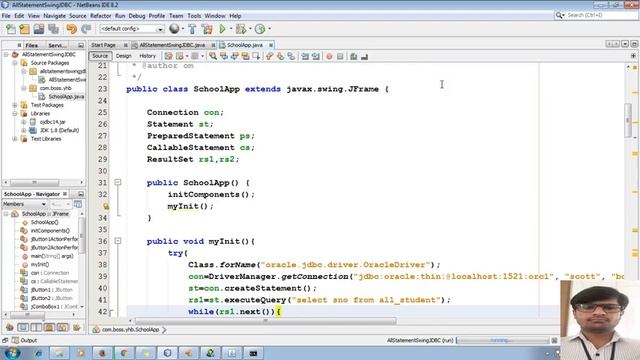Open the Output panel
This screenshot has width=640, height=360.
click(x=24, y=340)
